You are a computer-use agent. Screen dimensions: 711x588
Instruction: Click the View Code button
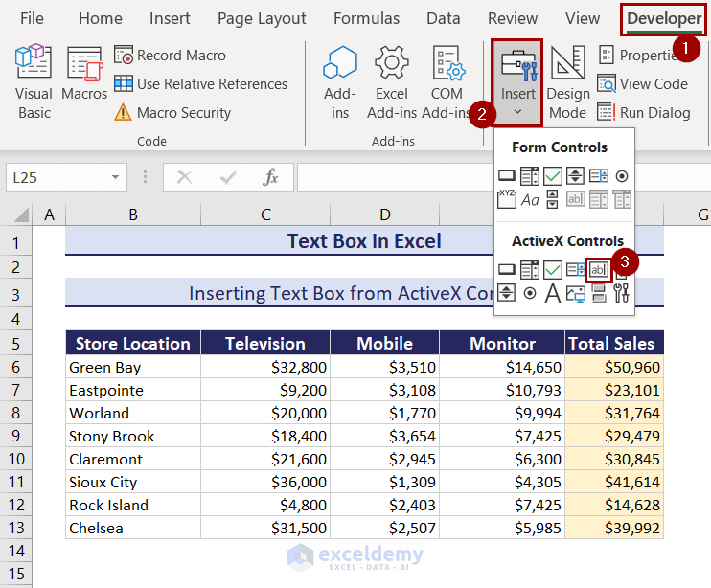(x=643, y=84)
